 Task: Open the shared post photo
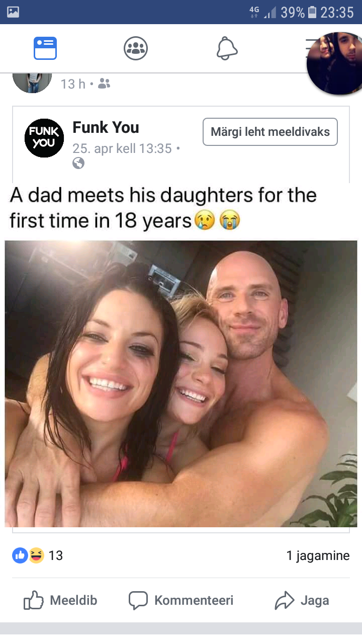pos(181,383)
